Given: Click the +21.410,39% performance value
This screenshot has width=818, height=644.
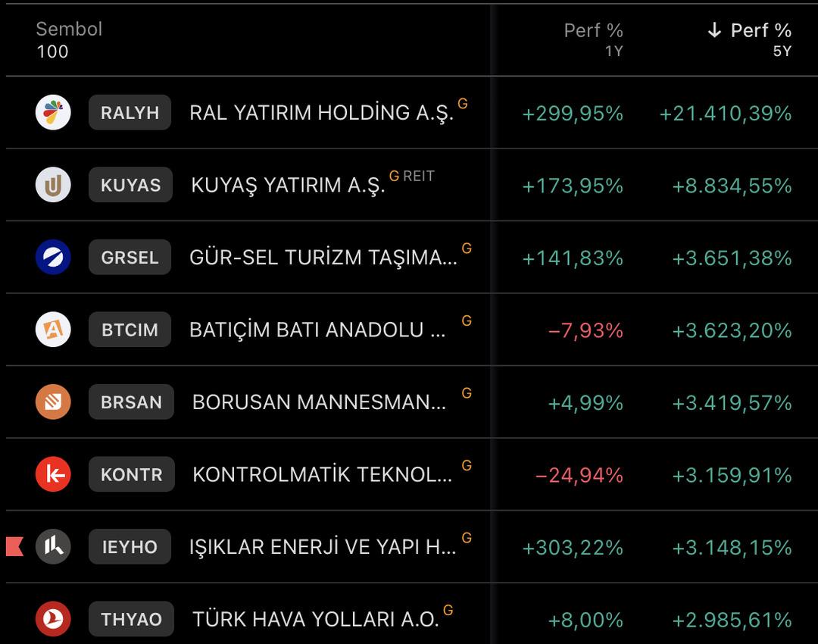Looking at the screenshot, I should pos(724,112).
